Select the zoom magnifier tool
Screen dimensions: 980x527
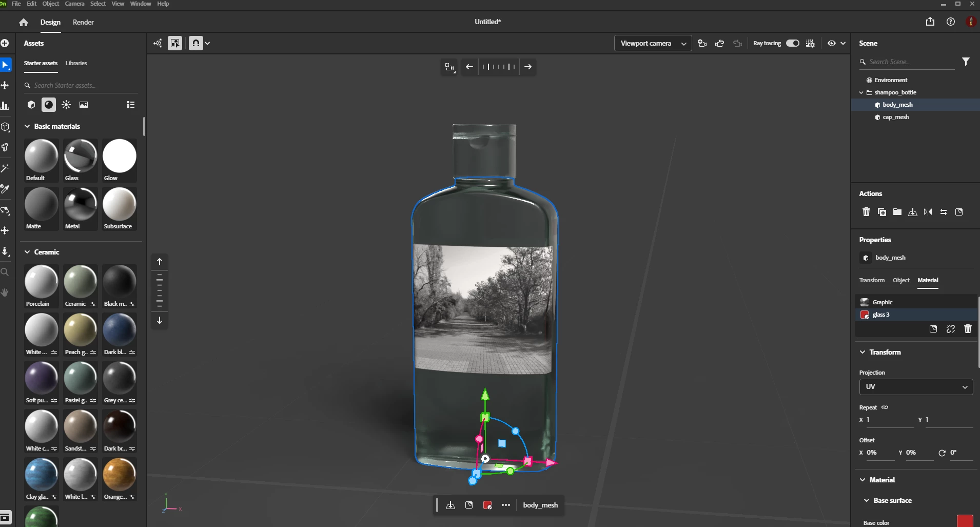tap(5, 272)
